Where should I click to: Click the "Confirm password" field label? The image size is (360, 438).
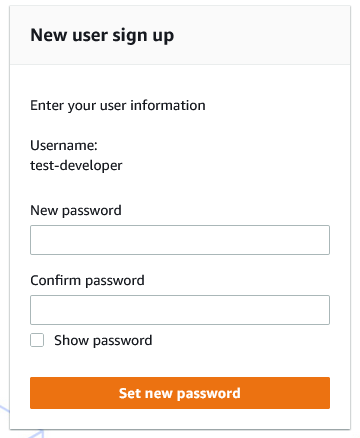click(x=87, y=281)
